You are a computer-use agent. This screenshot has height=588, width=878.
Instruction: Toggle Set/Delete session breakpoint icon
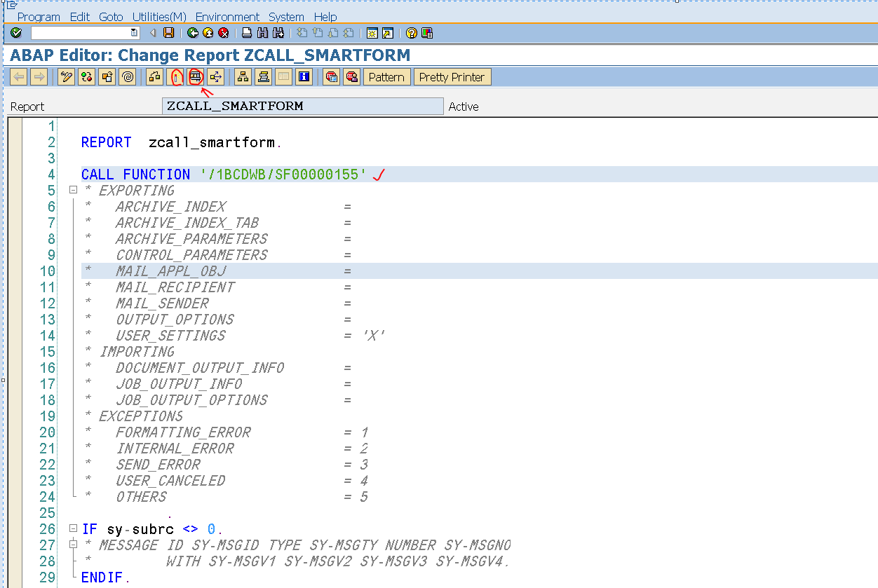[x=331, y=77]
